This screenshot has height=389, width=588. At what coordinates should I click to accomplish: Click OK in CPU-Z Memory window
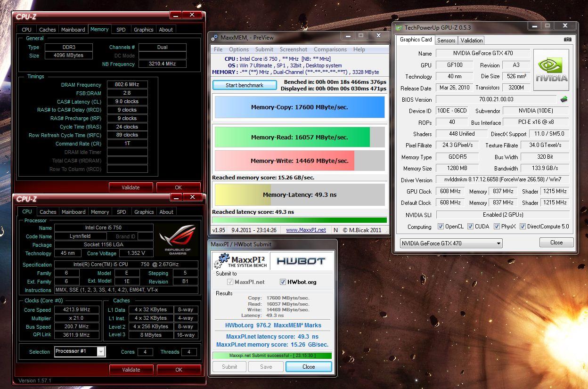pyautogui.click(x=178, y=187)
